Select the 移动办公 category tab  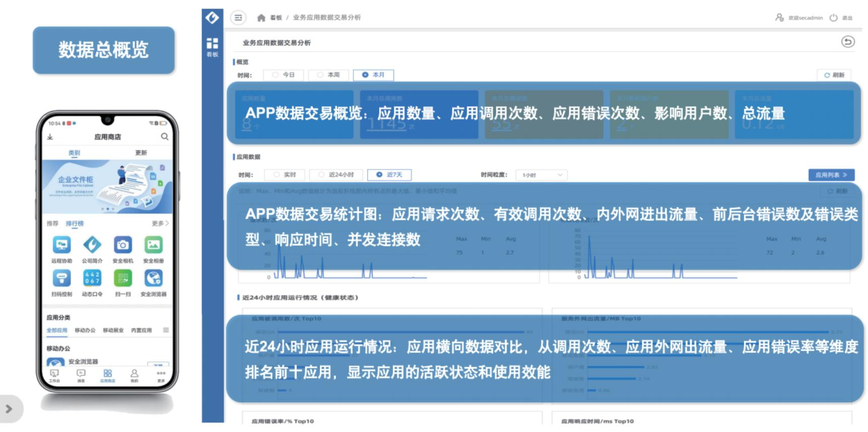pos(85,330)
